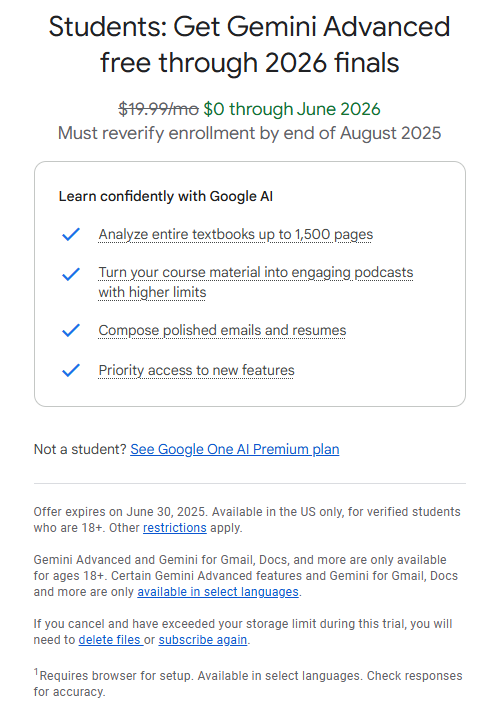Open the See Google One AI Premium plan link

234,450
